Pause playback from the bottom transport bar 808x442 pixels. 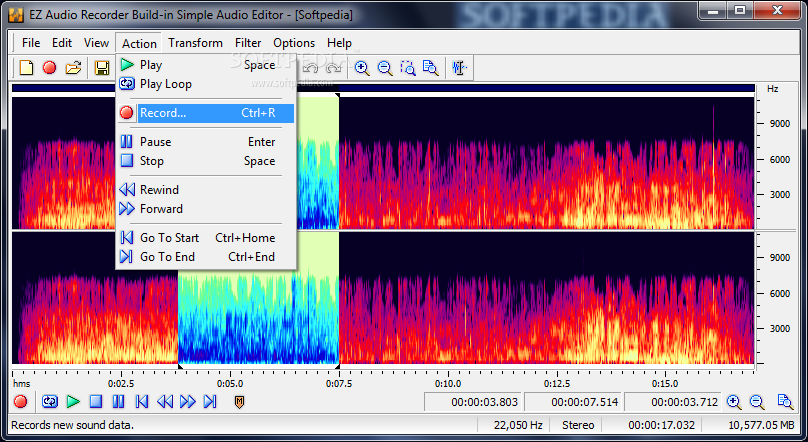(x=119, y=401)
